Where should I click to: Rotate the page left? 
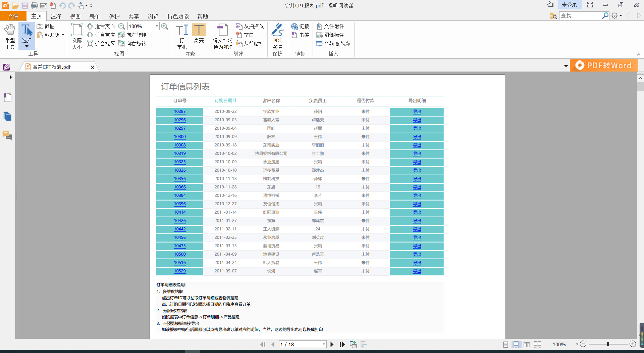click(x=132, y=35)
